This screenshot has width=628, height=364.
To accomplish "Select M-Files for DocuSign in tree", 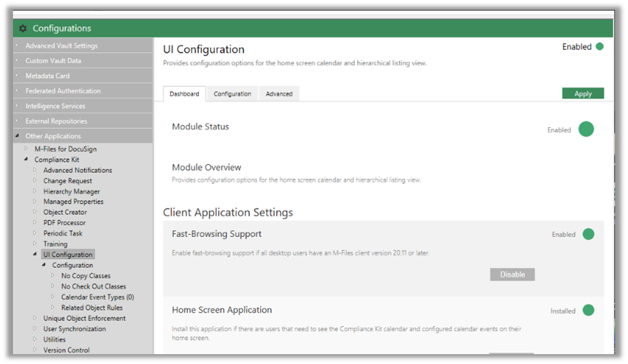I will (65, 149).
